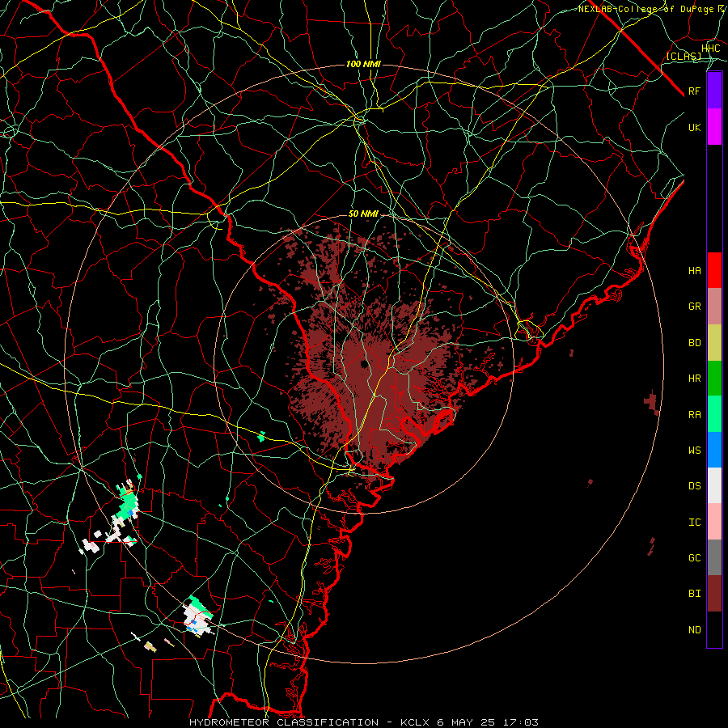Image resolution: width=728 pixels, height=728 pixels.
Task: Click the BD yellow legend swatch
Action: click(714, 343)
